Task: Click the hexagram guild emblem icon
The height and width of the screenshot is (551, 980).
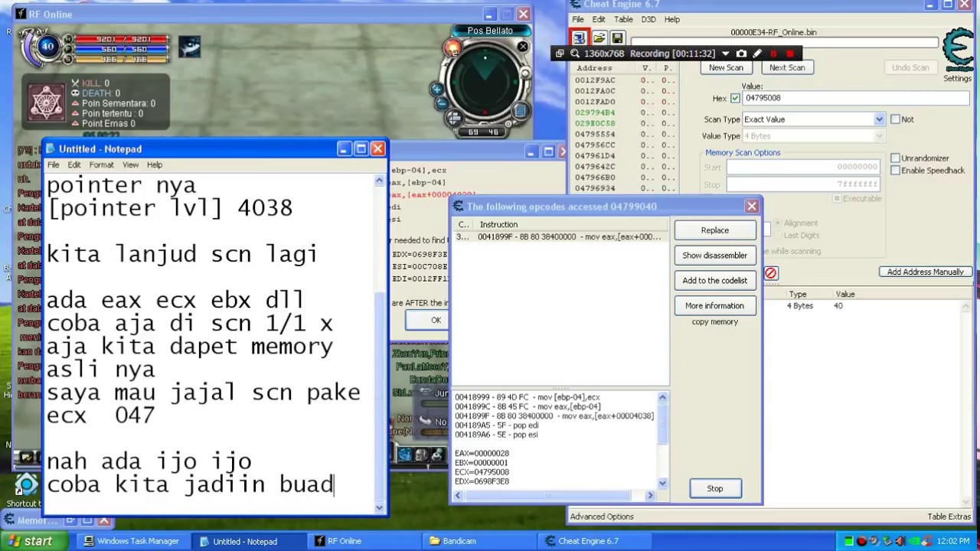Action: coord(46,101)
